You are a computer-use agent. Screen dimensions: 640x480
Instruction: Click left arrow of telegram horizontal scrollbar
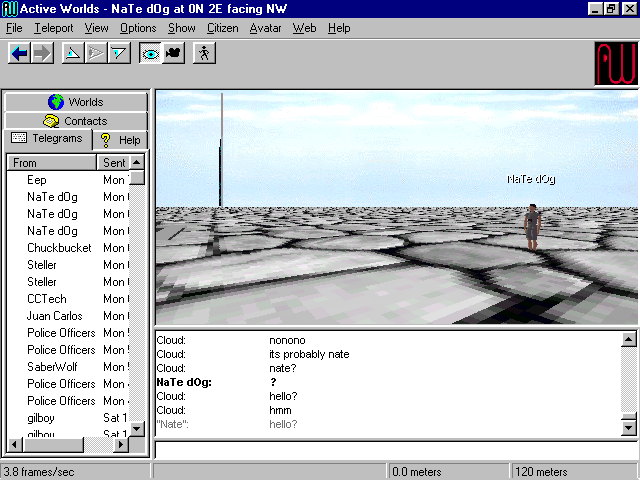point(15,444)
